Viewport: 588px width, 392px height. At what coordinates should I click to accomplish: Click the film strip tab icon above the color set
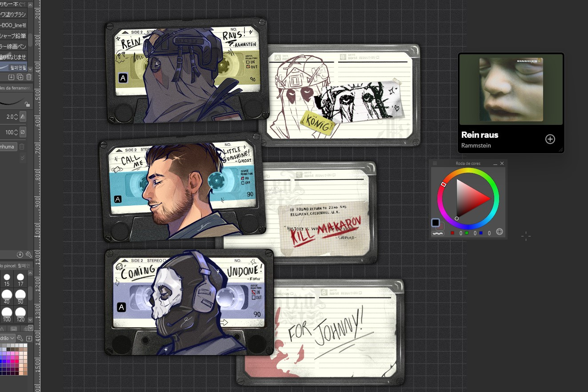[x=14, y=328]
